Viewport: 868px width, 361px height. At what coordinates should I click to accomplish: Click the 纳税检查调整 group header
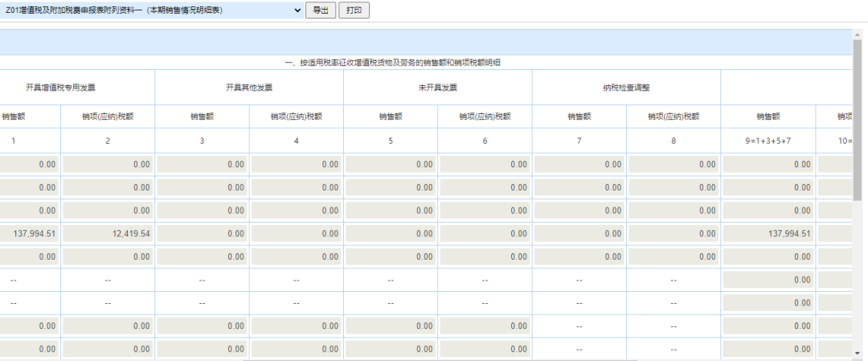pyautogui.click(x=627, y=88)
